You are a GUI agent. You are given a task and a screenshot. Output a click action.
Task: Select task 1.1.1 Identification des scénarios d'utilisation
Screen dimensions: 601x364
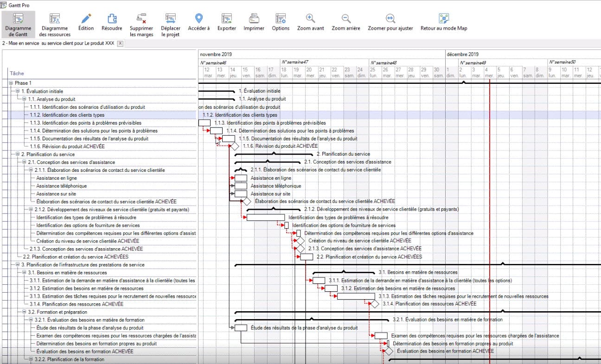88,107
